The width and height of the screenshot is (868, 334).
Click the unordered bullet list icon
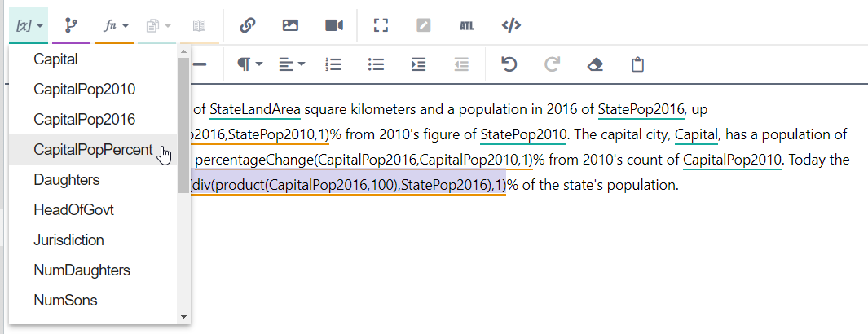(376, 64)
